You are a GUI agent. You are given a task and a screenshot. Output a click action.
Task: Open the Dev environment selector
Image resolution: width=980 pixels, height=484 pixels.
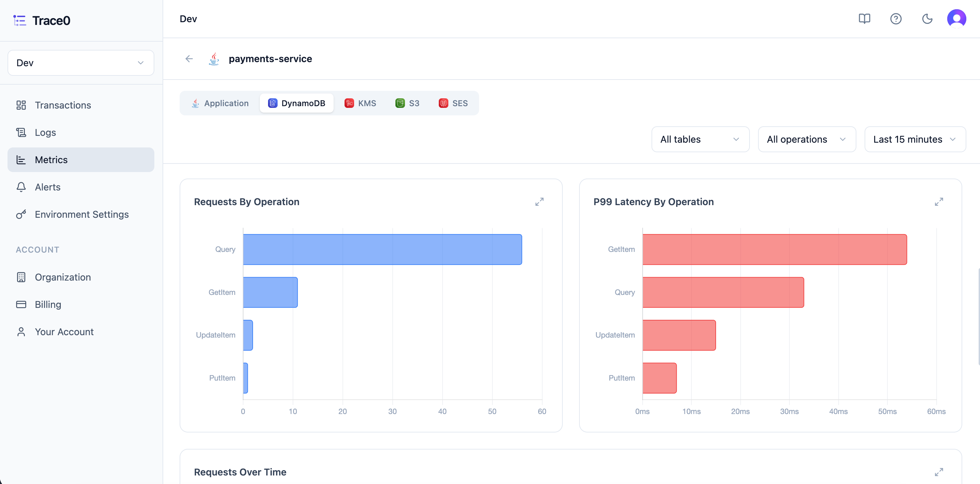(81, 63)
